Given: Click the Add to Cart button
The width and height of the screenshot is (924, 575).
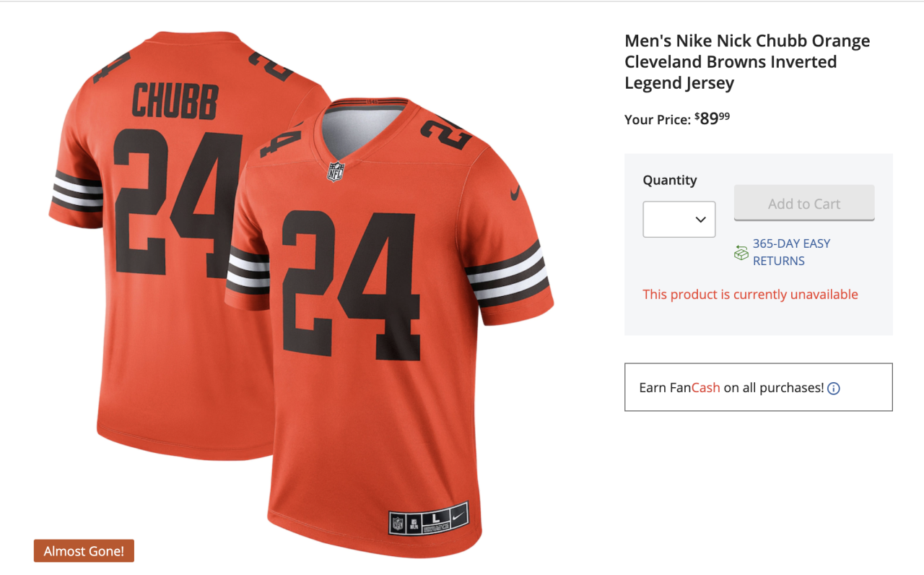Looking at the screenshot, I should coord(803,203).
